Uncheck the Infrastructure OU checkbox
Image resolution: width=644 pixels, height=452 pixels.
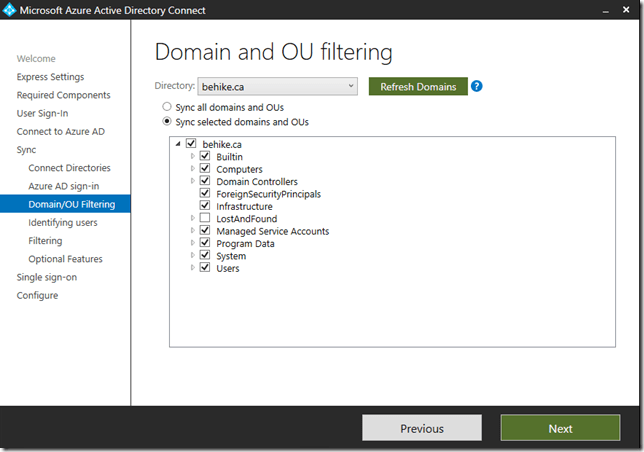pyautogui.click(x=205, y=206)
